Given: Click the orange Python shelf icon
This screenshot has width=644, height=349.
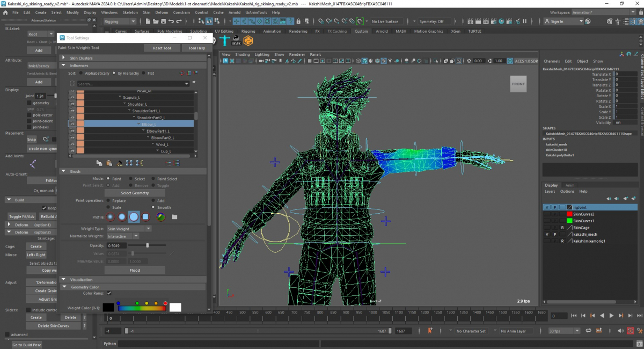Looking at the screenshot, I should tap(248, 41).
